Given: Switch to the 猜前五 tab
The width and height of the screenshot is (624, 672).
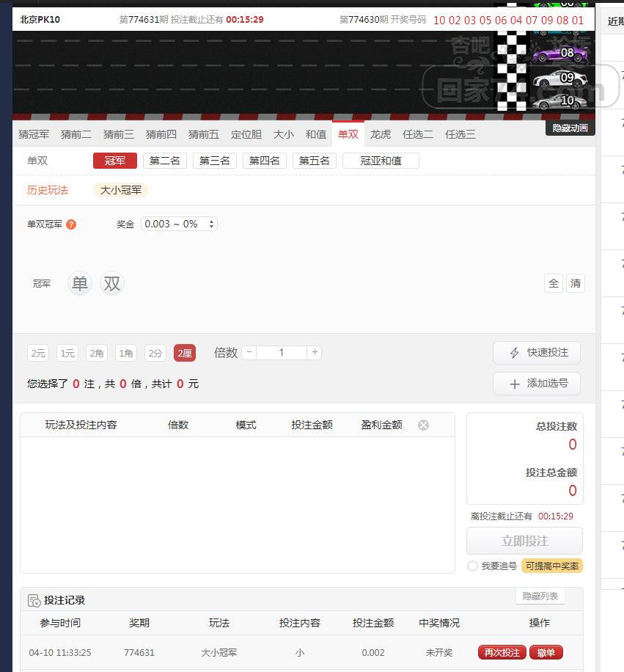Looking at the screenshot, I should pos(203,134).
